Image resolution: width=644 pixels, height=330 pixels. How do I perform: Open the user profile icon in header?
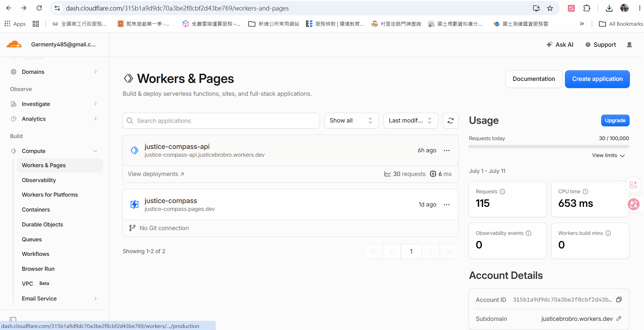pos(629,45)
